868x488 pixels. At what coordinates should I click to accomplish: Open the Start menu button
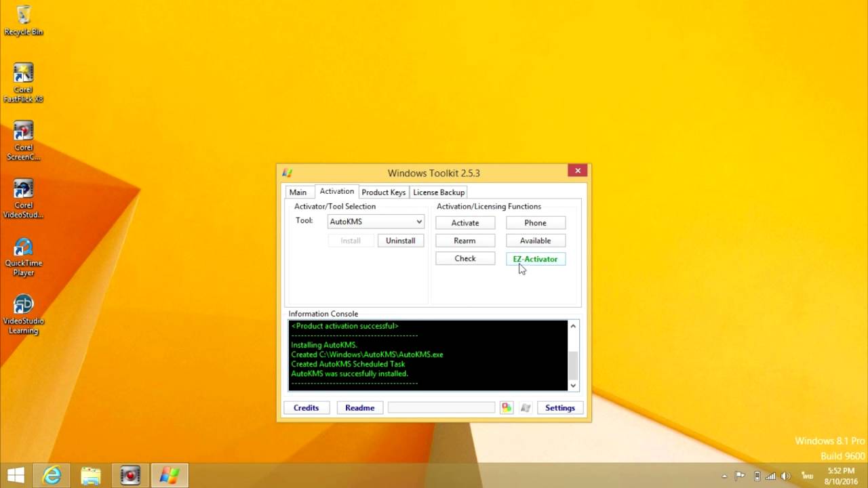coord(16,475)
